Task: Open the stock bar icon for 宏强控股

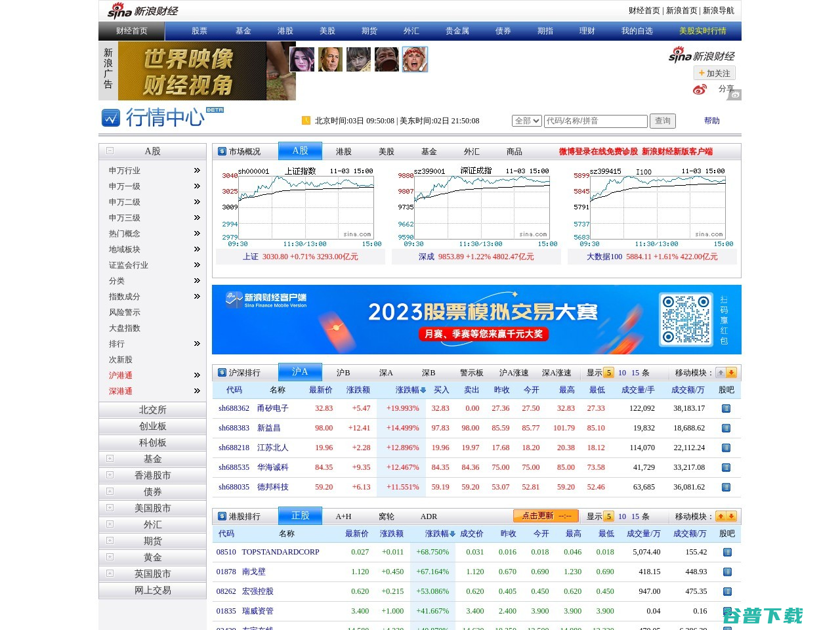Action: pos(727,591)
